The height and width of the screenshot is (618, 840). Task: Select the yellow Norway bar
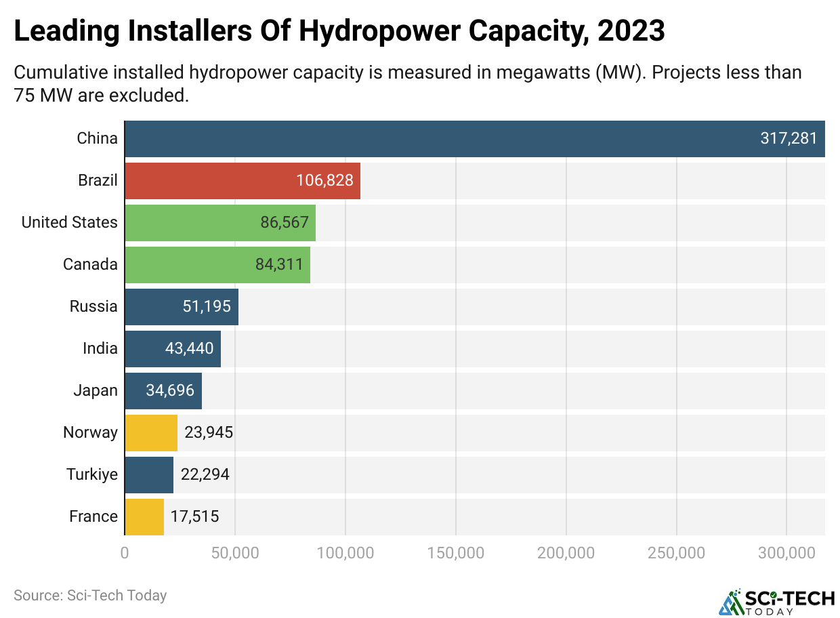(x=151, y=433)
